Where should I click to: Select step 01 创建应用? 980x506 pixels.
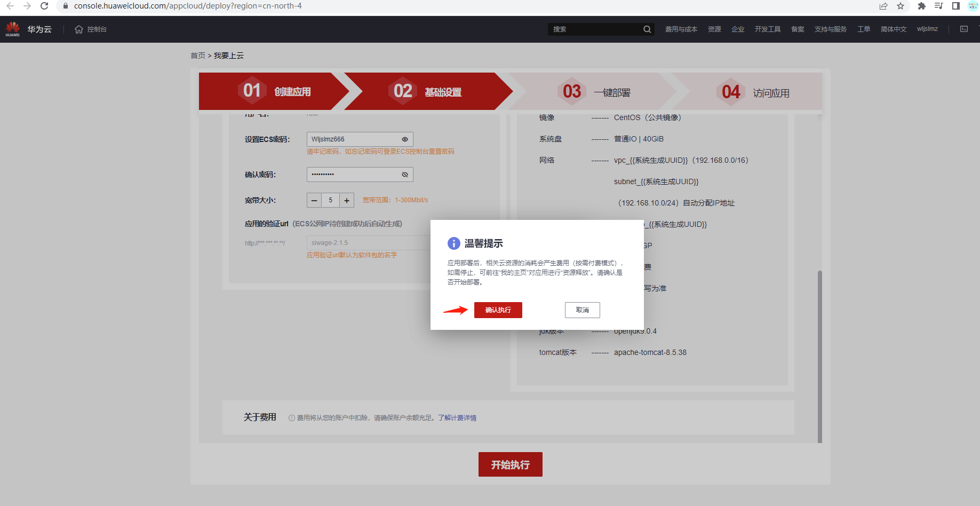274,91
